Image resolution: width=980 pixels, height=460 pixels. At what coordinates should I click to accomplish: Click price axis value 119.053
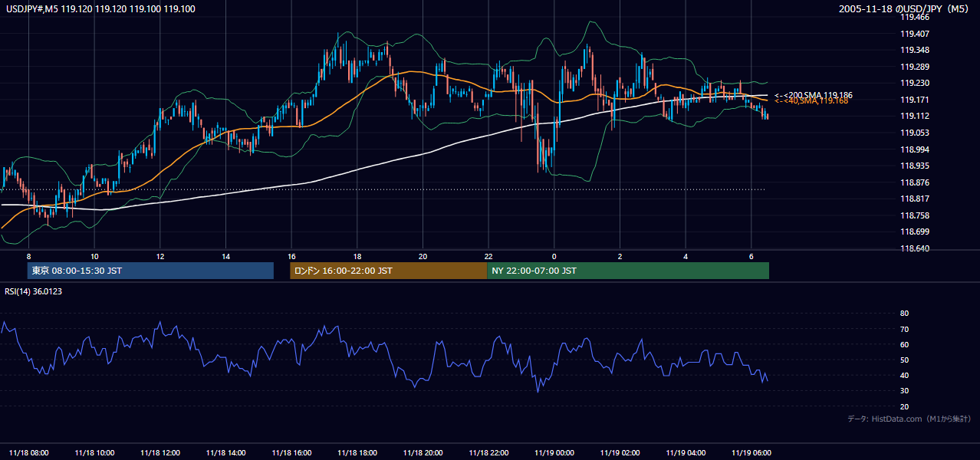(915, 133)
